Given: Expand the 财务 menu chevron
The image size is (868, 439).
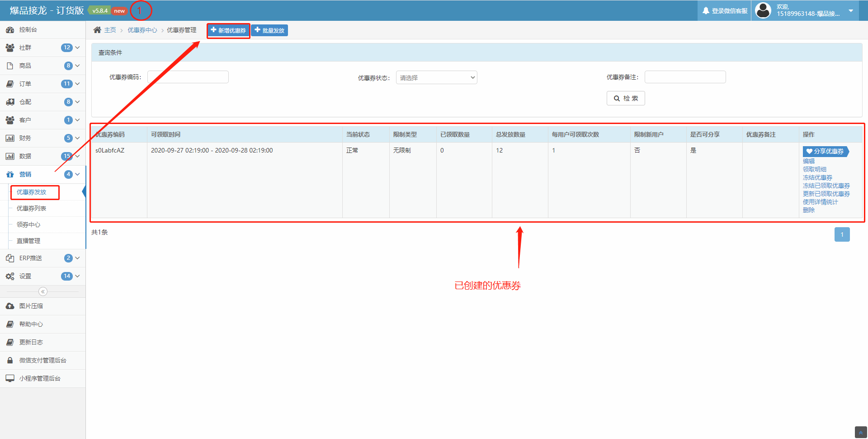Looking at the screenshot, I should 77,138.
